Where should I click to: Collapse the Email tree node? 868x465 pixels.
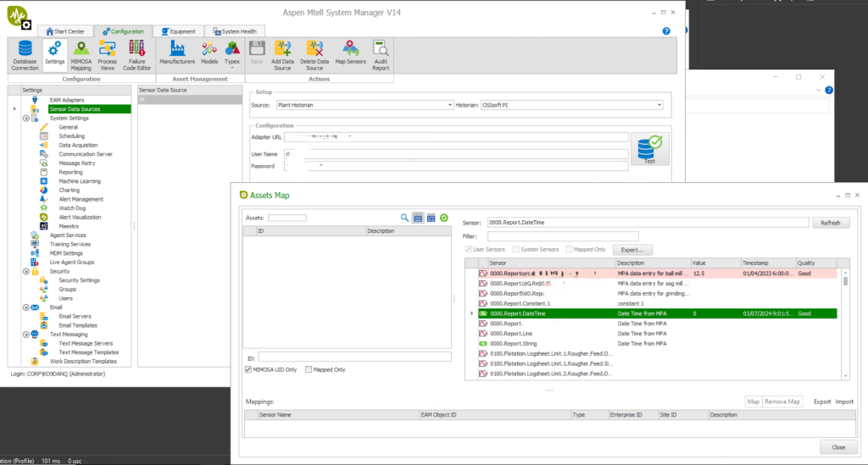pyautogui.click(x=26, y=307)
